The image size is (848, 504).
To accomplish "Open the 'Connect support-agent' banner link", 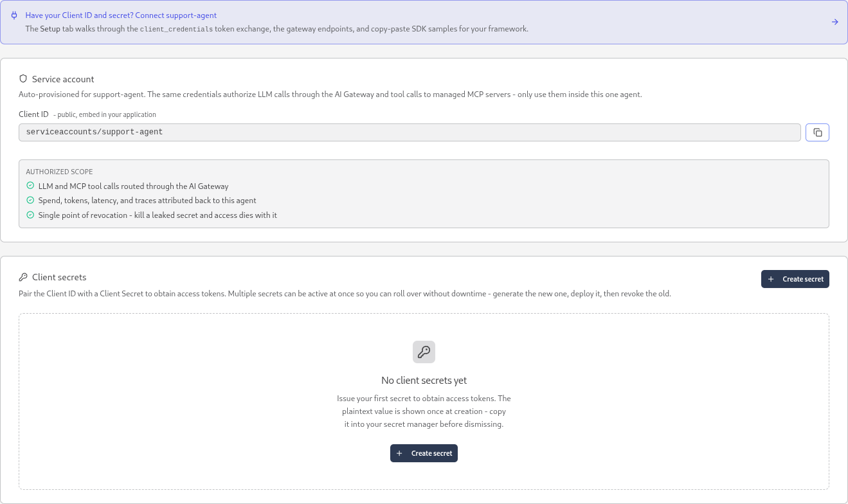I will [x=121, y=15].
